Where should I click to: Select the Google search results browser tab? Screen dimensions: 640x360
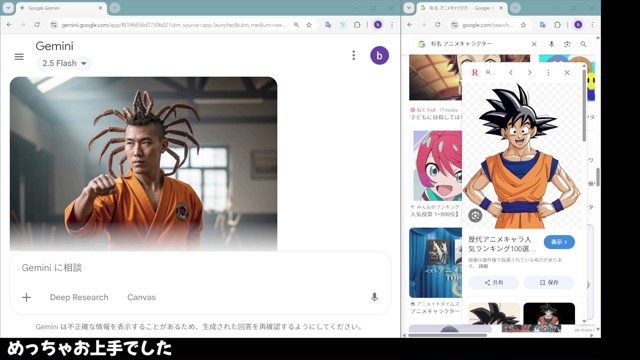462,8
